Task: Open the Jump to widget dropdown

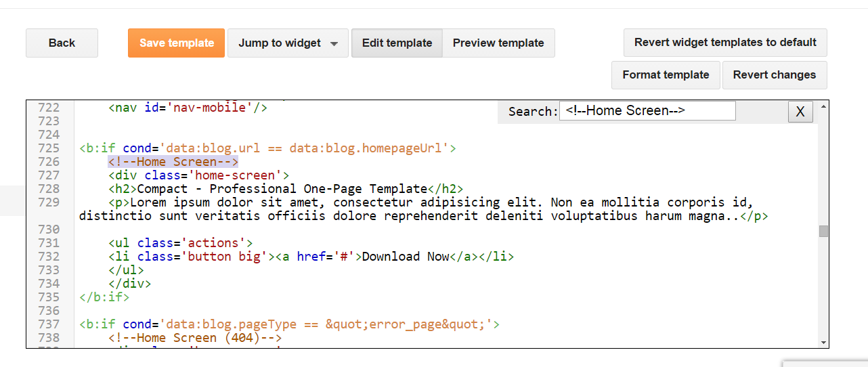Action: [x=288, y=43]
